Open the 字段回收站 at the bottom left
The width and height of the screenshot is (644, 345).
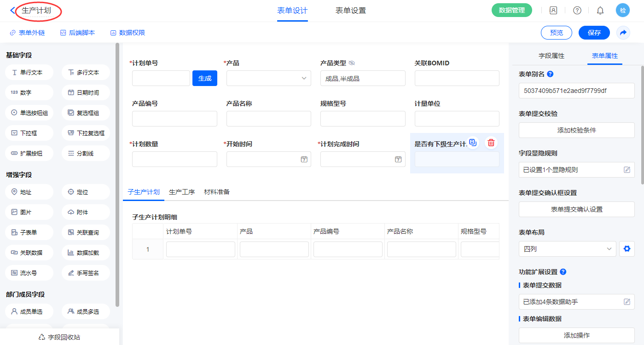point(60,337)
